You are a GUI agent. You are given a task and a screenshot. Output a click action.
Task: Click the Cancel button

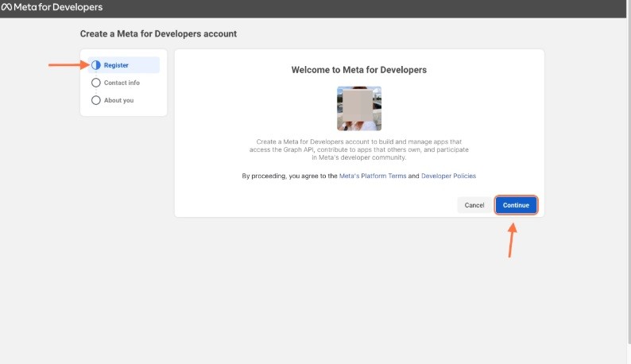[x=474, y=205]
